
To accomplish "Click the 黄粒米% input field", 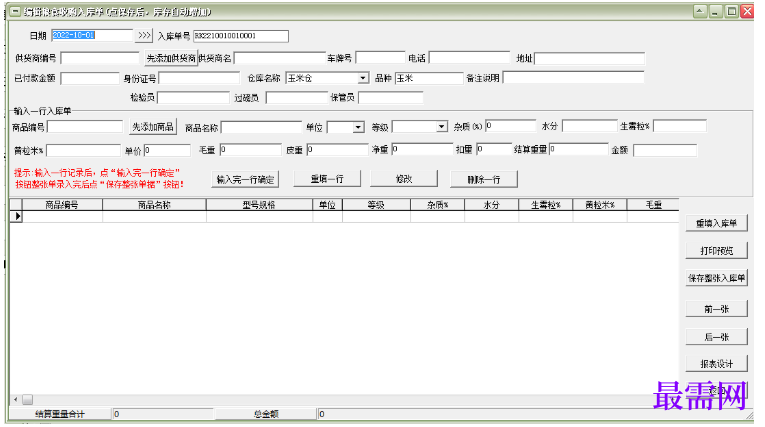I will (x=83, y=150).
